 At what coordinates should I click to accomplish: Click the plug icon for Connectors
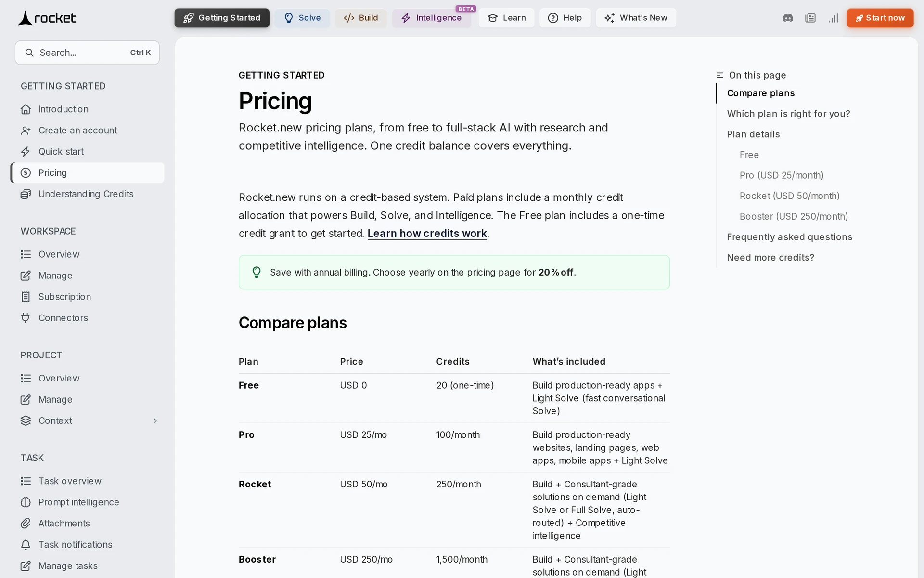tap(26, 318)
